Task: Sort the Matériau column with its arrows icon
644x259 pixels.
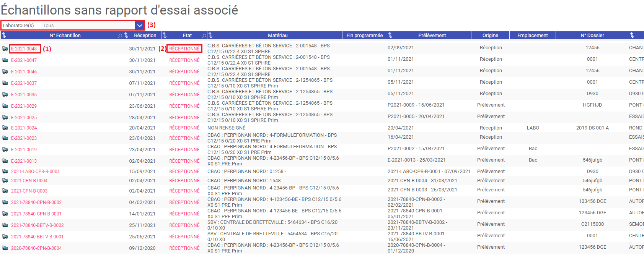Action: [210, 36]
